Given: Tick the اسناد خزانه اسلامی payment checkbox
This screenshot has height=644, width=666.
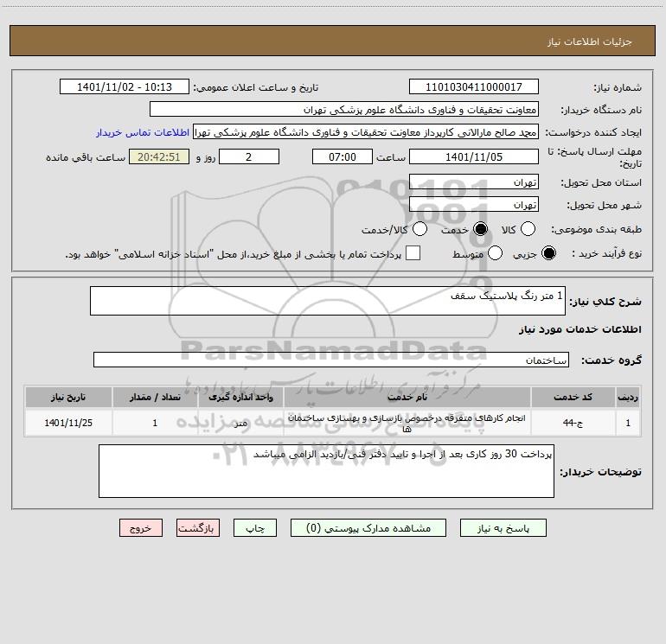Looking at the screenshot, I should tap(413, 253).
